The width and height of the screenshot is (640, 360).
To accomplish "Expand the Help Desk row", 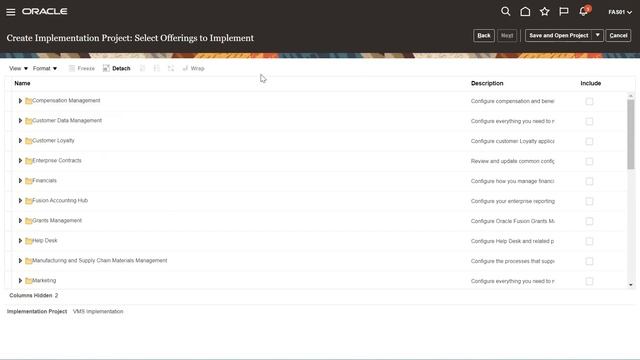I will [20, 241].
